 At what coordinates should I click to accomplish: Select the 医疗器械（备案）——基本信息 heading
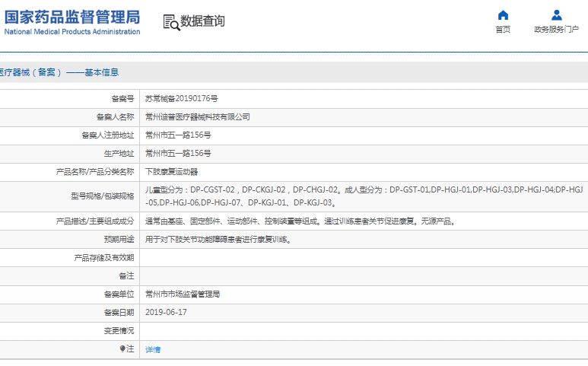[59, 72]
